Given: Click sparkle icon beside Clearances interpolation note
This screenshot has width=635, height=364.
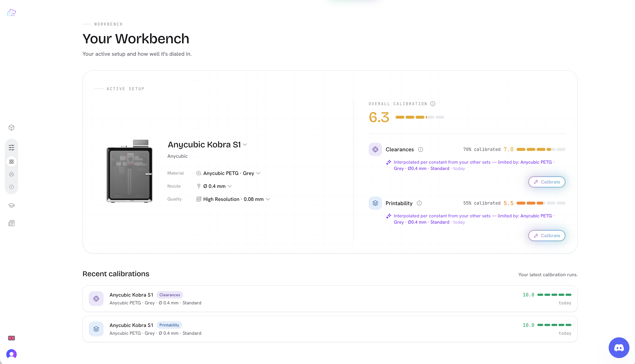Looking at the screenshot, I should (388, 162).
